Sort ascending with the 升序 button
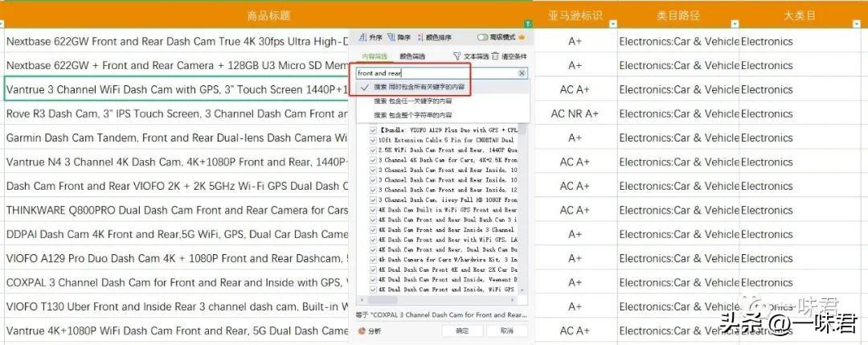This screenshot has width=868, height=345. pos(371,38)
